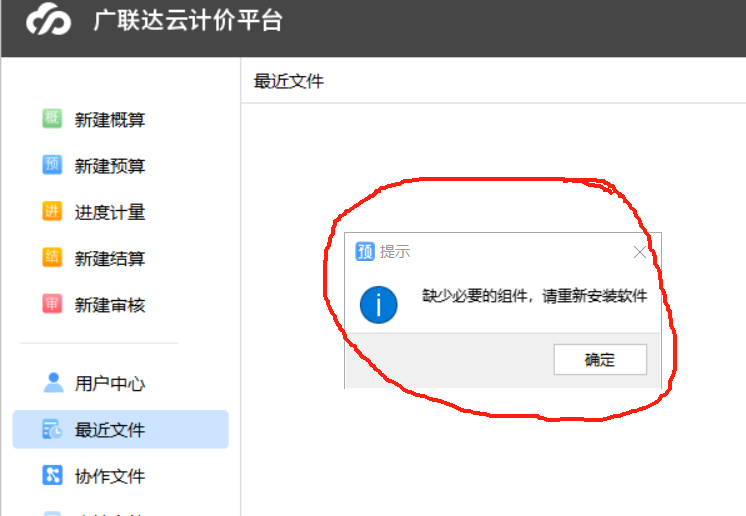746x516 pixels.
Task: Click the 最近文件 panel heading
Action: (x=289, y=81)
